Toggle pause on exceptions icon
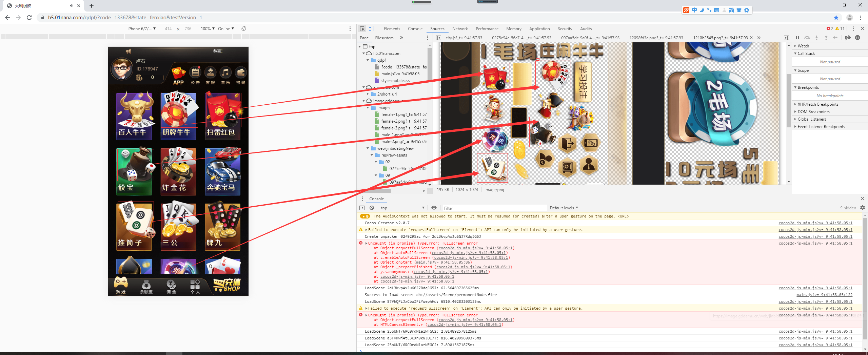 click(857, 38)
